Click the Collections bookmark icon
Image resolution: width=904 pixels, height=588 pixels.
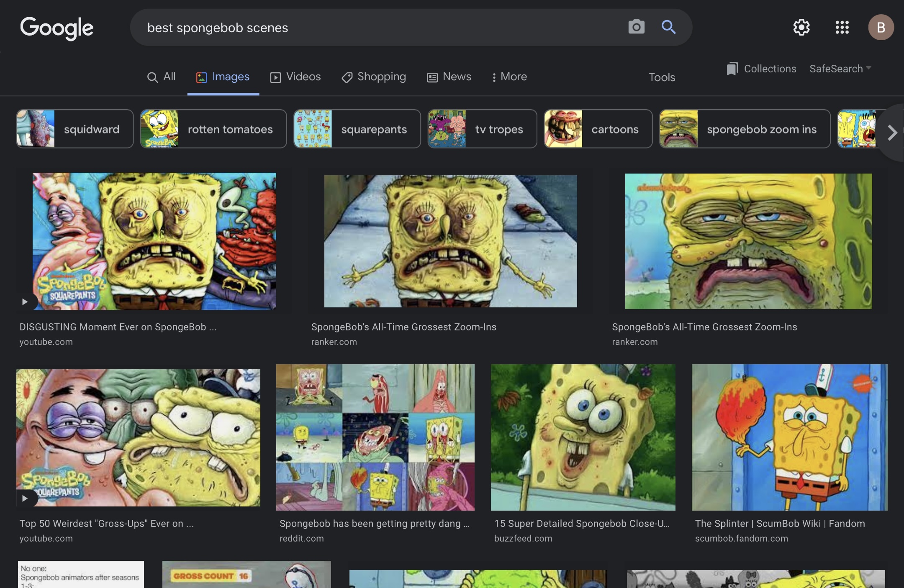732,69
